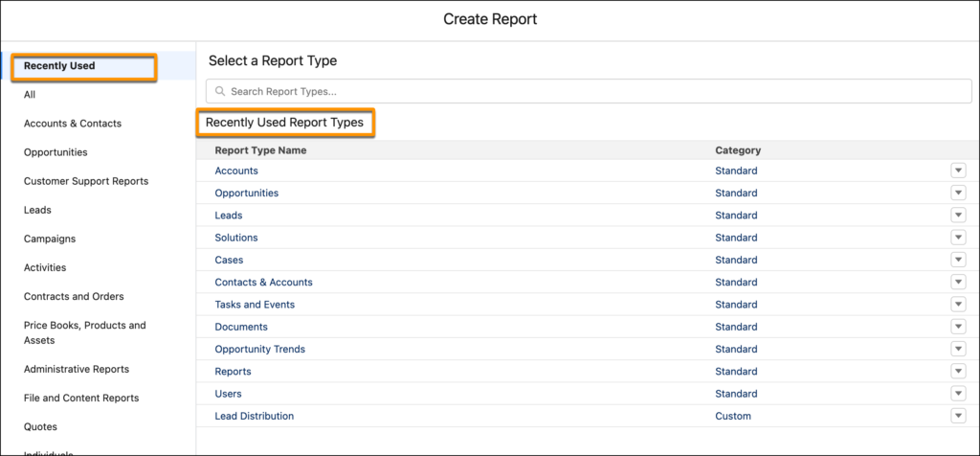980x456 pixels.
Task: Show actions menu for Cases row
Action: click(958, 260)
